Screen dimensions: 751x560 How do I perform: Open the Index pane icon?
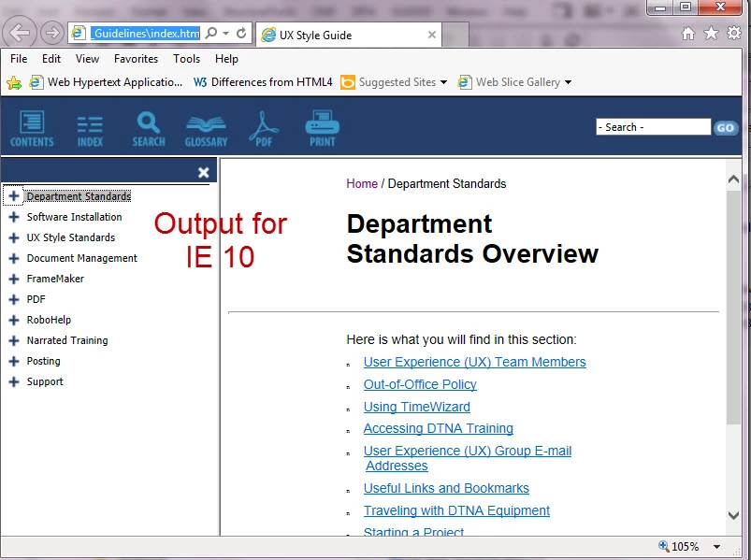pyautogui.click(x=90, y=131)
